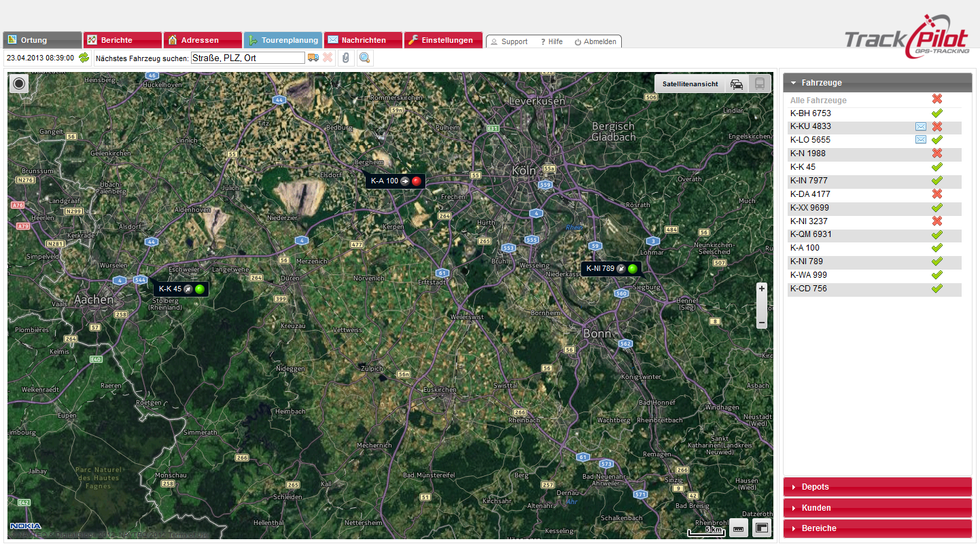Select vehicle K-NI 789 in the list
980x546 pixels.
point(806,261)
